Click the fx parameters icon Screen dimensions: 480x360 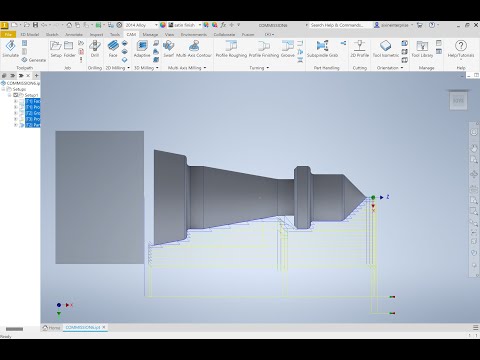click(223, 25)
